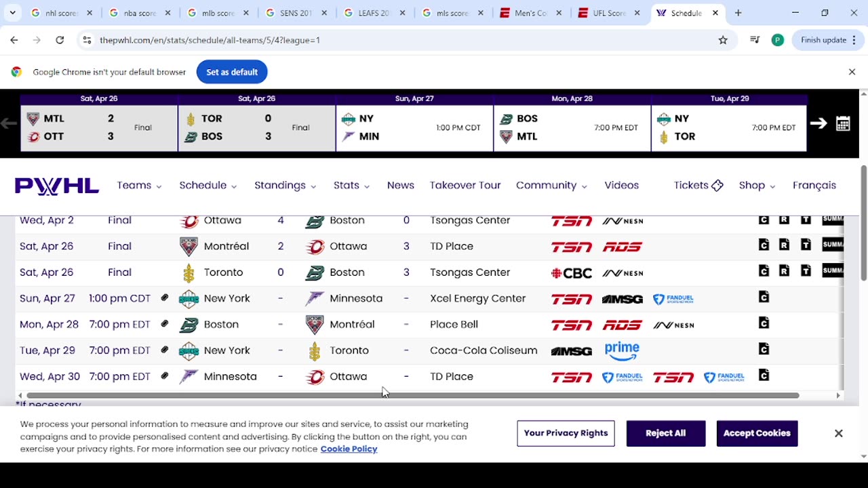Open the Cookie Policy link
This screenshot has height=488, width=868.
pos(349,449)
